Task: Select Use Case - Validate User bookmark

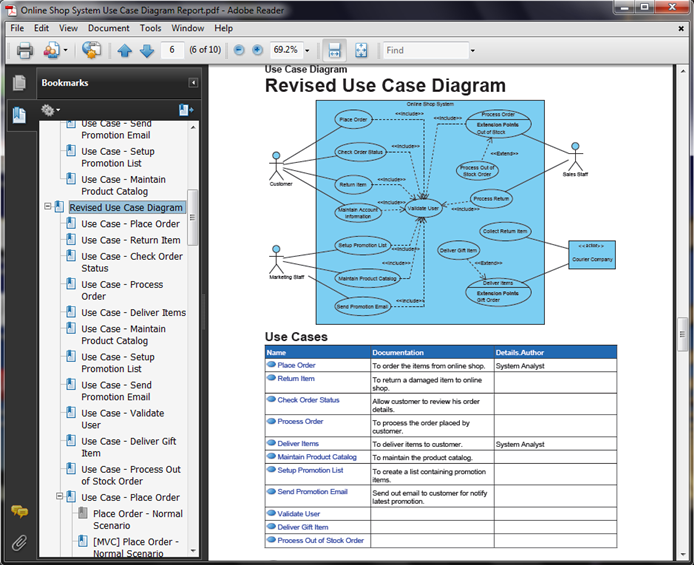Action: click(x=123, y=419)
